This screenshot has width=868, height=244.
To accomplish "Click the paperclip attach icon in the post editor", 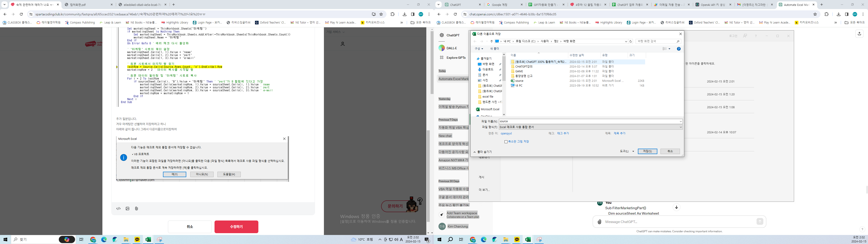I will 137,209.
